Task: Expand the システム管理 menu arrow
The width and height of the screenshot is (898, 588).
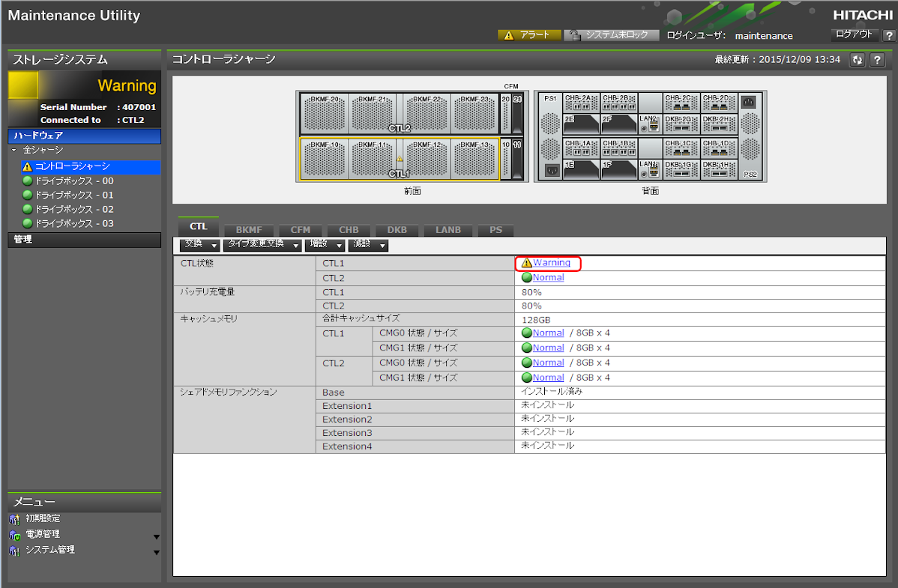Action: click(157, 553)
